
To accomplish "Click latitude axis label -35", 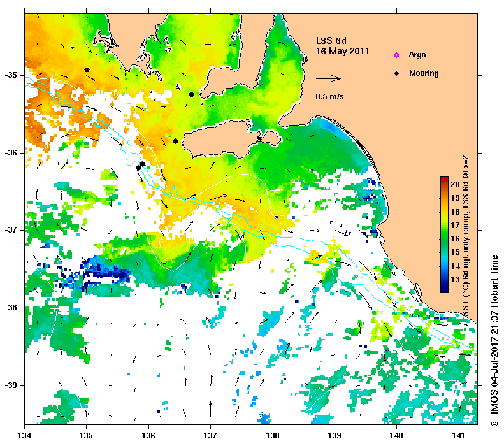I will 11,75.
